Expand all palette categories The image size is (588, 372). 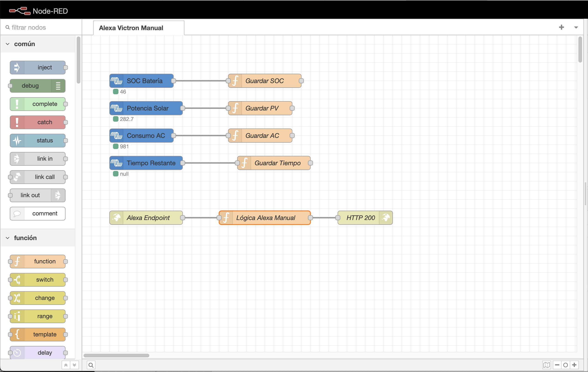pyautogui.click(x=74, y=365)
